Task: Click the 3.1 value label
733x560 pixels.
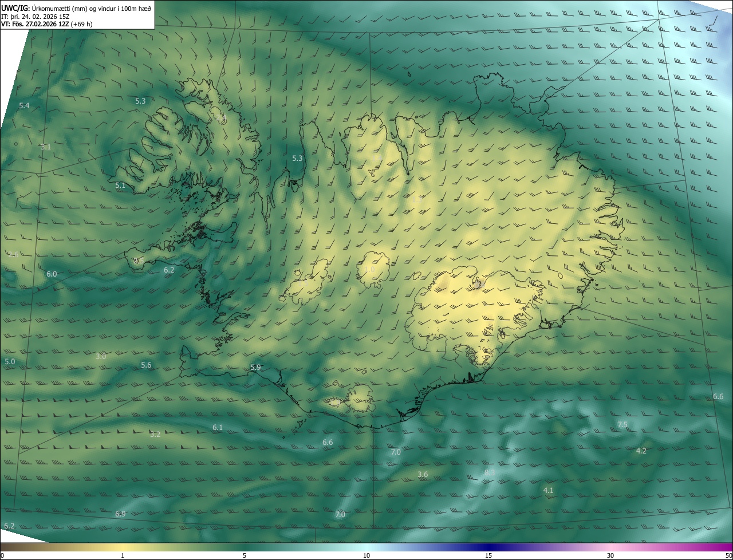Action: pos(46,147)
